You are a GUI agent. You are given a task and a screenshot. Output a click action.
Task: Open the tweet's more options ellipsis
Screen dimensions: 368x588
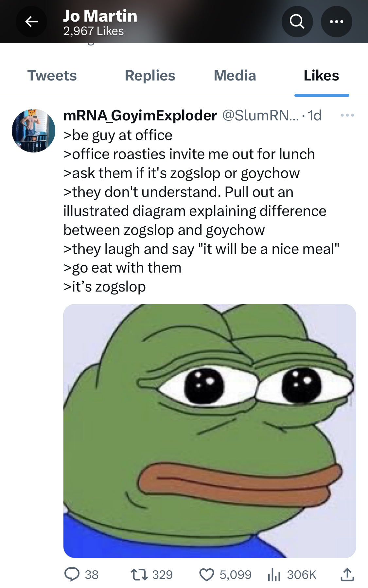(x=347, y=115)
